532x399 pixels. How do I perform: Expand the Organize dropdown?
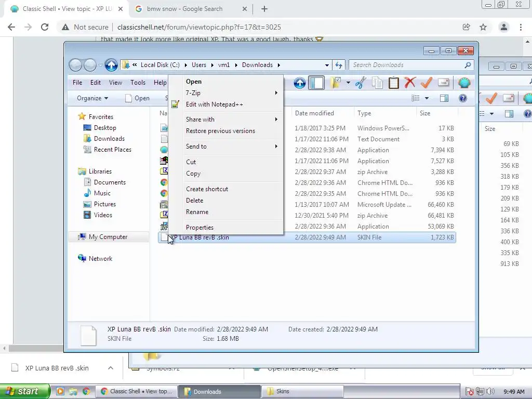(x=92, y=98)
